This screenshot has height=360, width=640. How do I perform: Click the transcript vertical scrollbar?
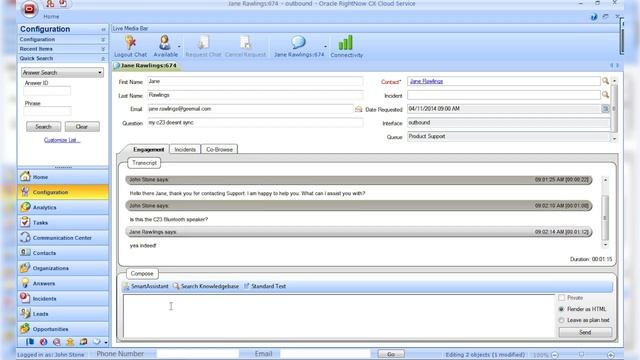pyautogui.click(x=605, y=213)
